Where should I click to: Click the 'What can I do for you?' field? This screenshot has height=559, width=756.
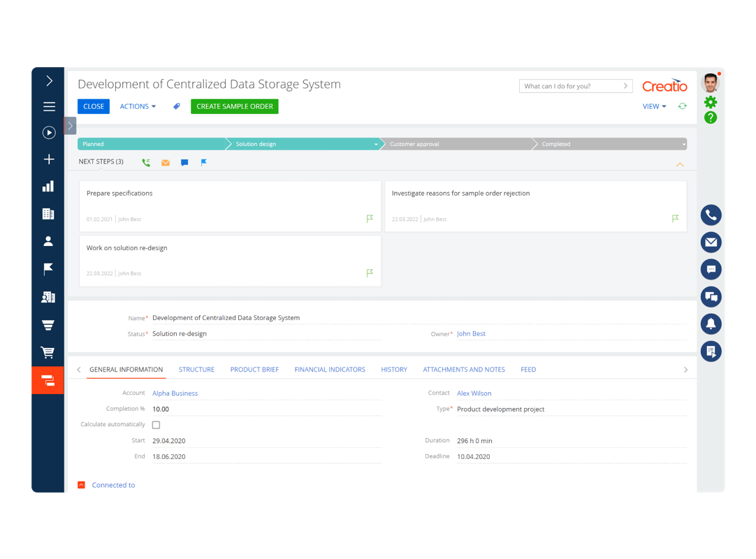coord(576,86)
